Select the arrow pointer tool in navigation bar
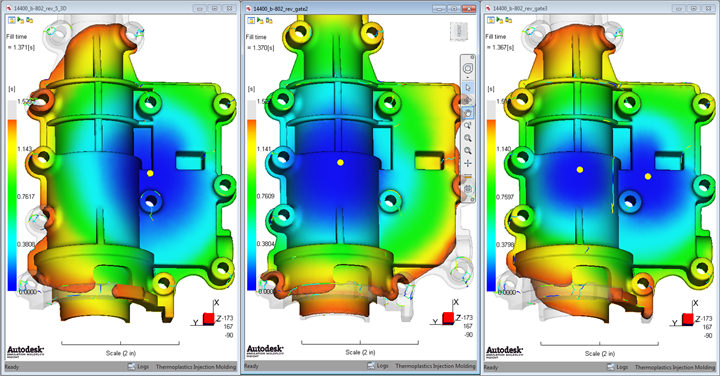This screenshot has height=376, width=720. pos(467,87)
